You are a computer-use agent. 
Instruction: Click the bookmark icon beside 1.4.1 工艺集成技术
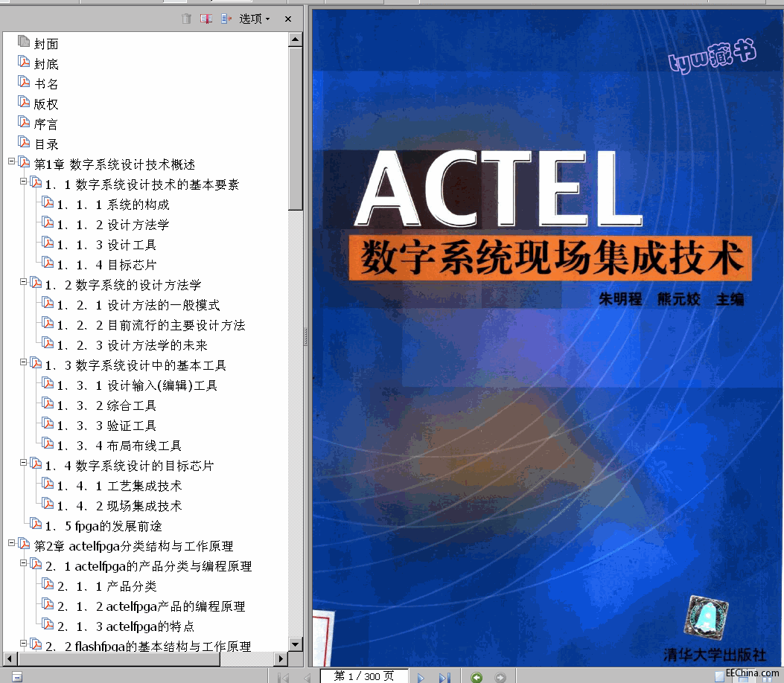[48, 484]
